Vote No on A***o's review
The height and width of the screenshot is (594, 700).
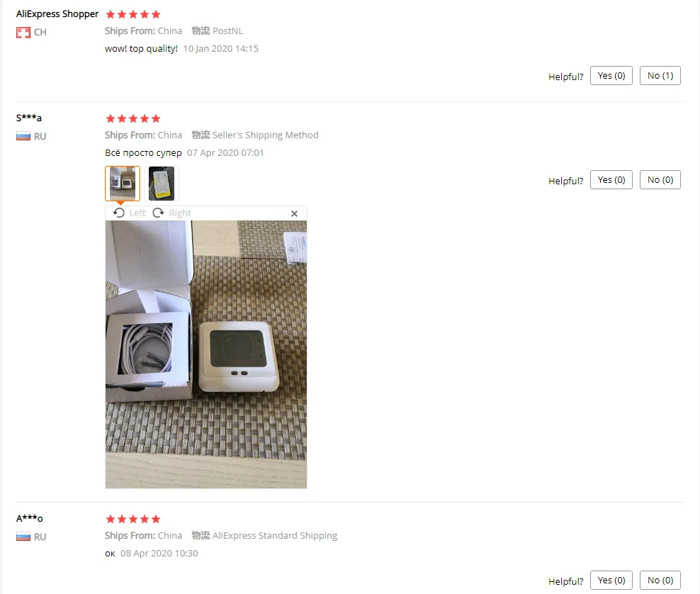point(660,580)
